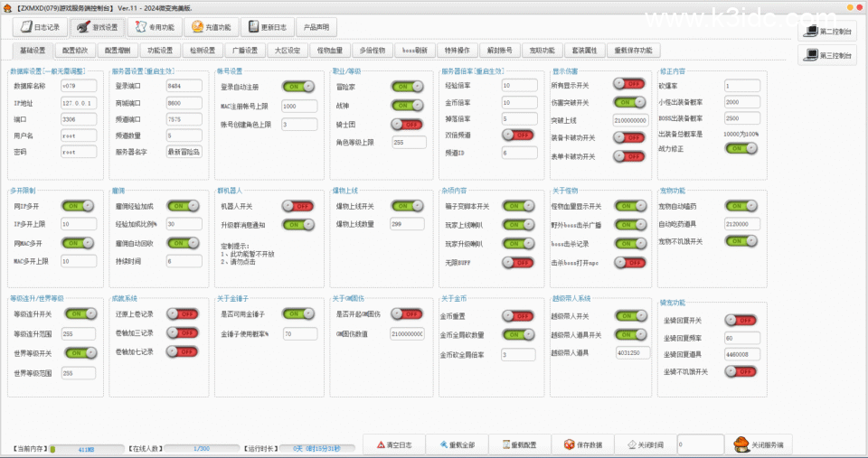Click the 运行时长 uptime bar
The width and height of the screenshot is (868, 458).
point(316,449)
